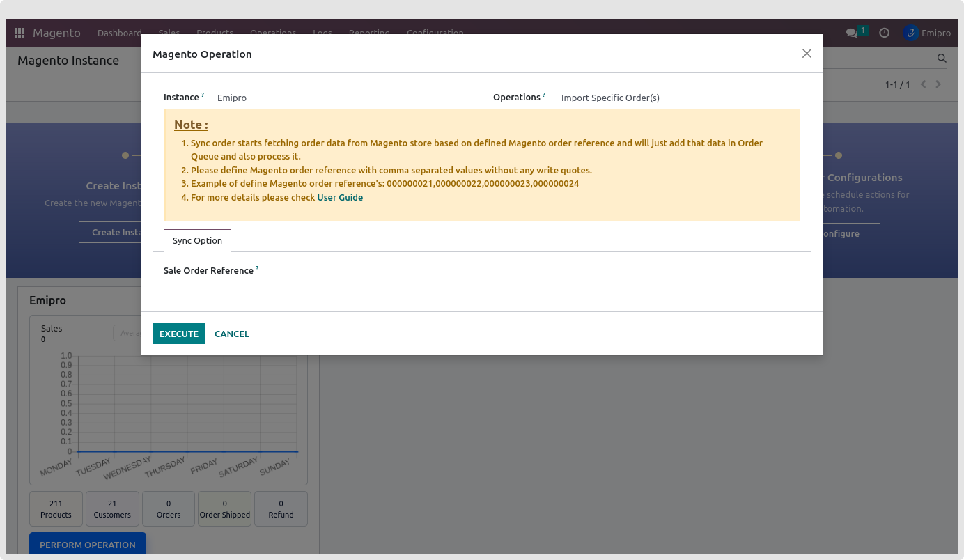
Task: Click help tooltip beside Operations label
Action: (x=544, y=95)
